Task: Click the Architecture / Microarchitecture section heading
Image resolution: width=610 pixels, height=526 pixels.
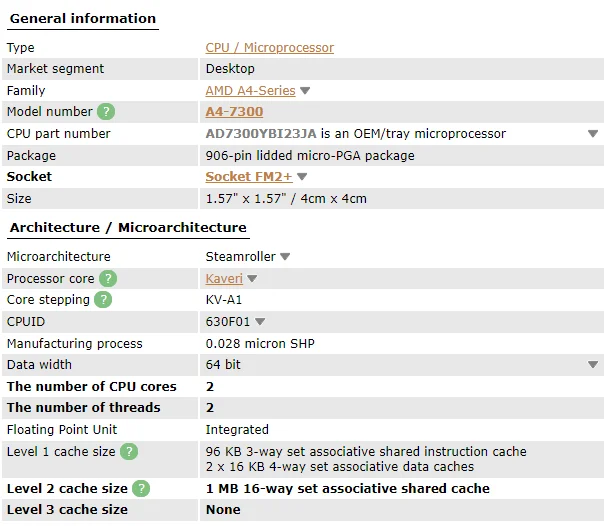Action: click(x=128, y=227)
